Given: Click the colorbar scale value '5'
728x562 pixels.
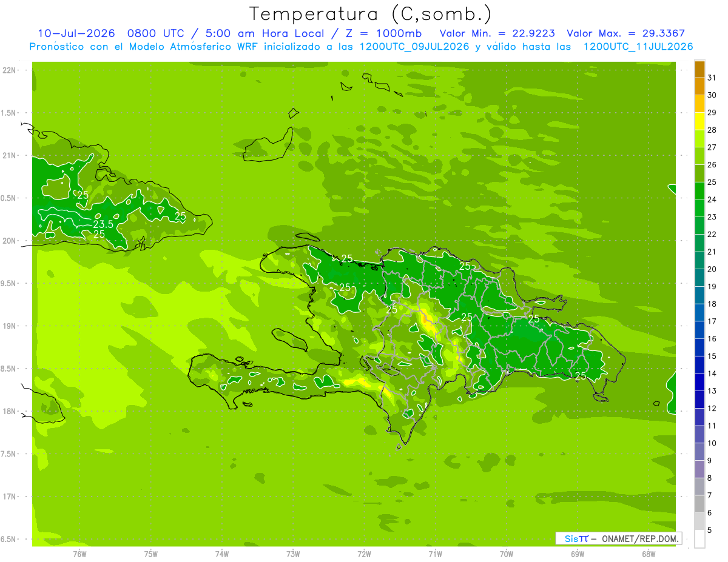Looking at the screenshot, I should 709,530.
